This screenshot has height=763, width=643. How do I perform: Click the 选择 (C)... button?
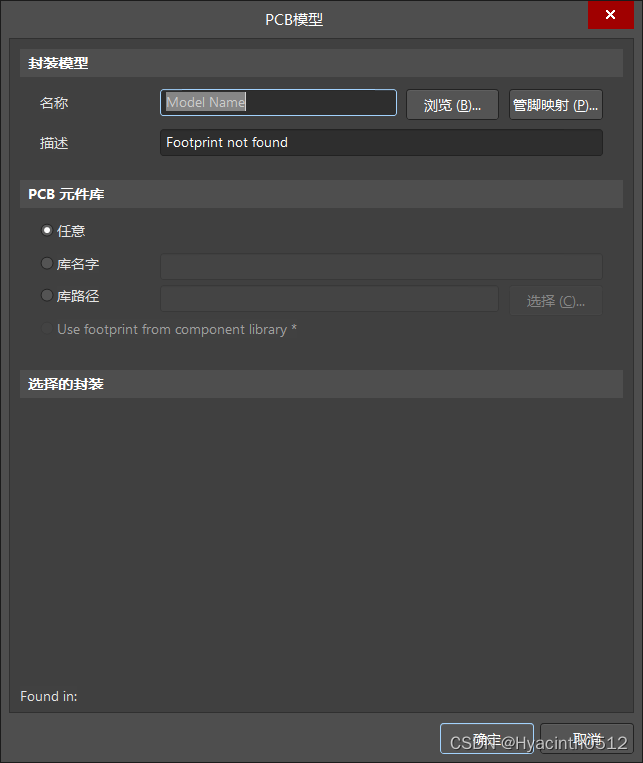point(555,301)
